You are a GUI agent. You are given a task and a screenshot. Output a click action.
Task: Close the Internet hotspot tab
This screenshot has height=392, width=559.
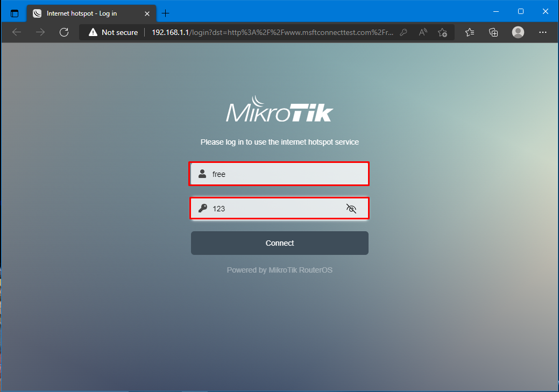coord(147,13)
